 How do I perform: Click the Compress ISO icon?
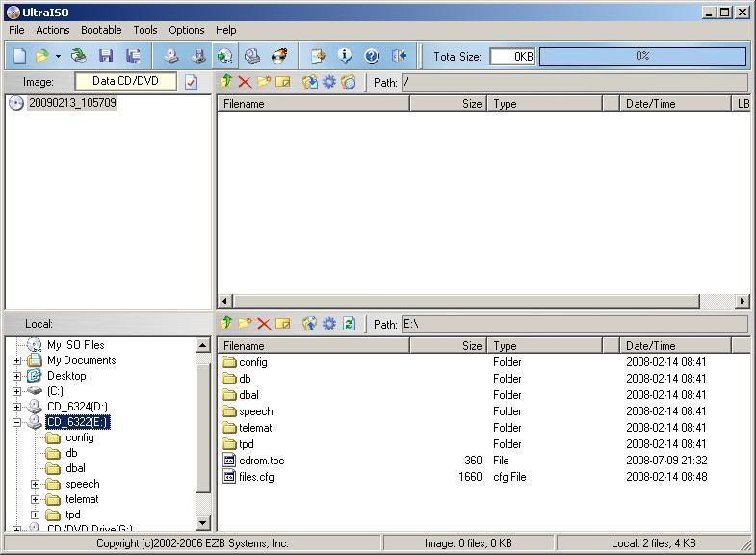click(198, 56)
